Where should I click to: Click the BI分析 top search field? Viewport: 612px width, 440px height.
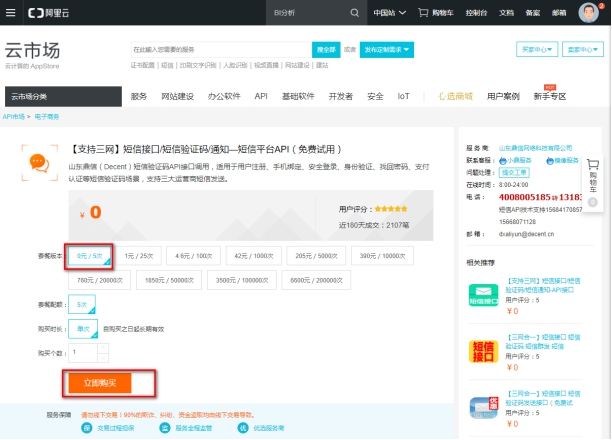pyautogui.click(x=308, y=13)
